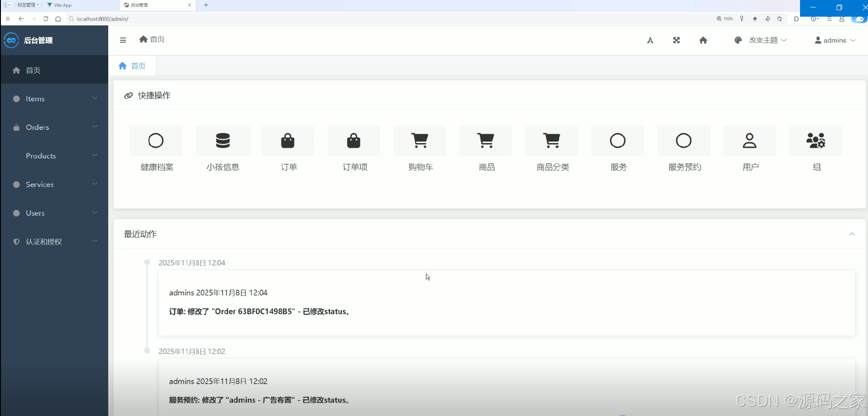The image size is (868, 416).
Task: Click the 2025年11月8日 12:04 timeline timestamp
Action: 192,263
